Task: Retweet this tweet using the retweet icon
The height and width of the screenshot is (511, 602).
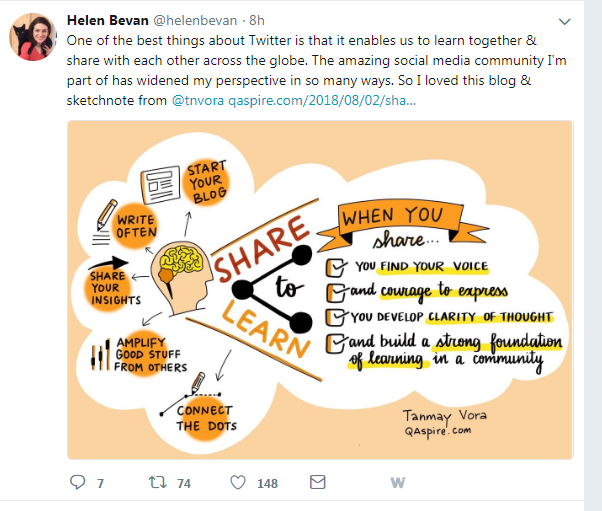Action: tap(157, 483)
